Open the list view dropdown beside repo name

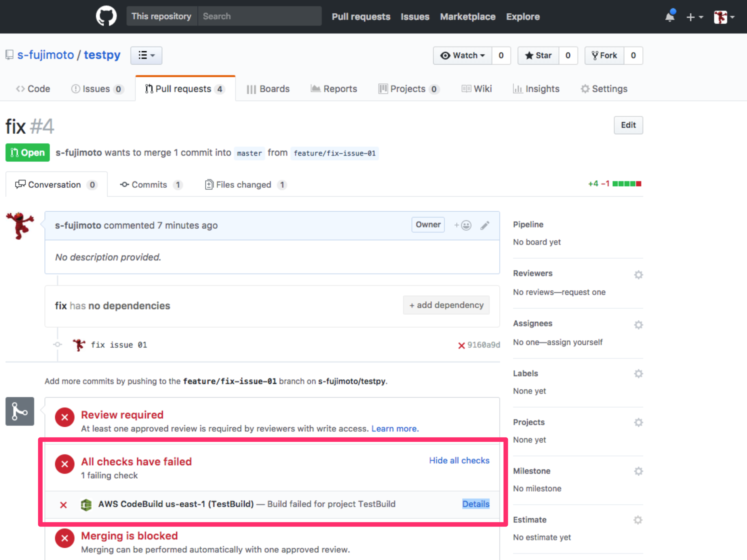coord(146,55)
